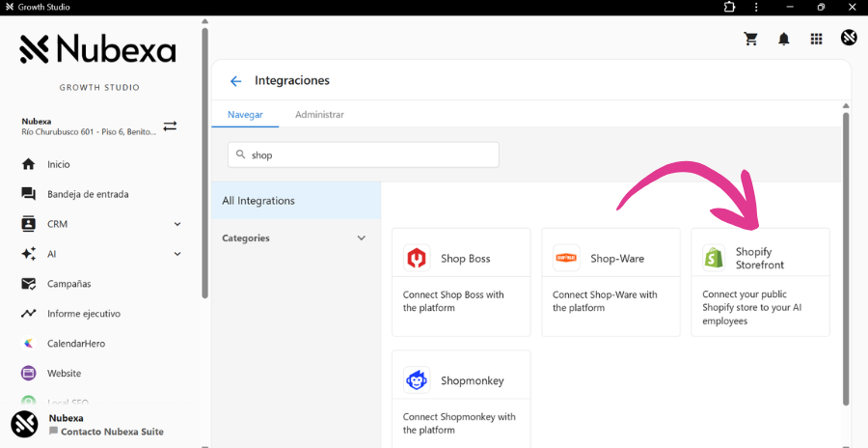Select the Shopify Storefront integration card
868x448 pixels.
[760, 282]
